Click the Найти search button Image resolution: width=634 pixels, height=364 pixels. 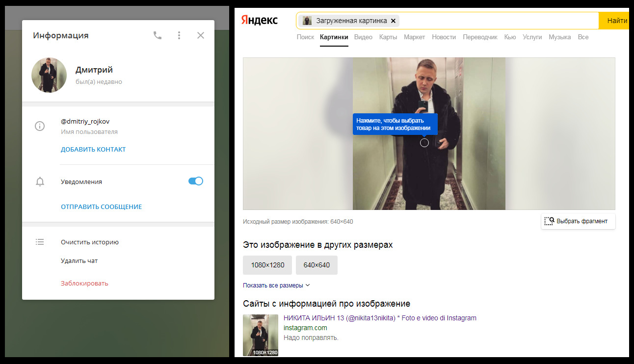(x=617, y=20)
